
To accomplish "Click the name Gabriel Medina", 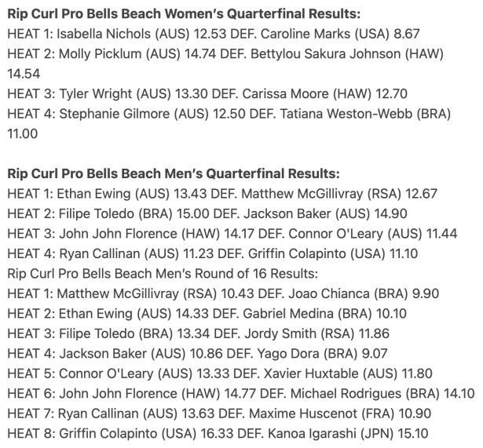I will (288, 314).
